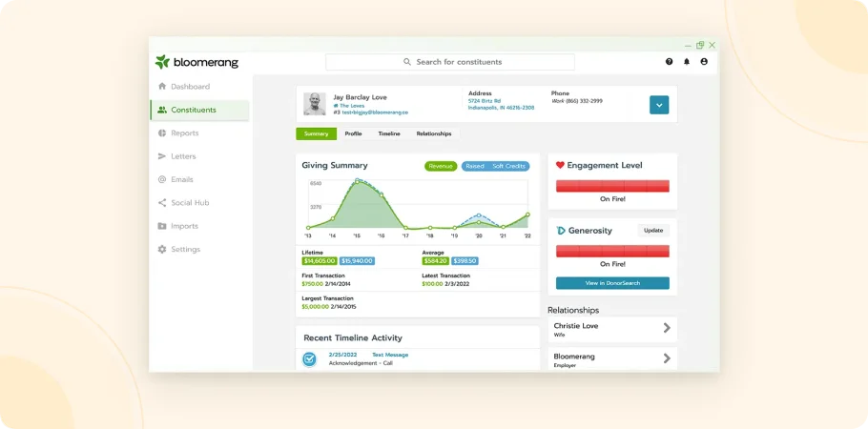Click the search magnifier icon
This screenshot has height=429, width=868.
pos(407,62)
